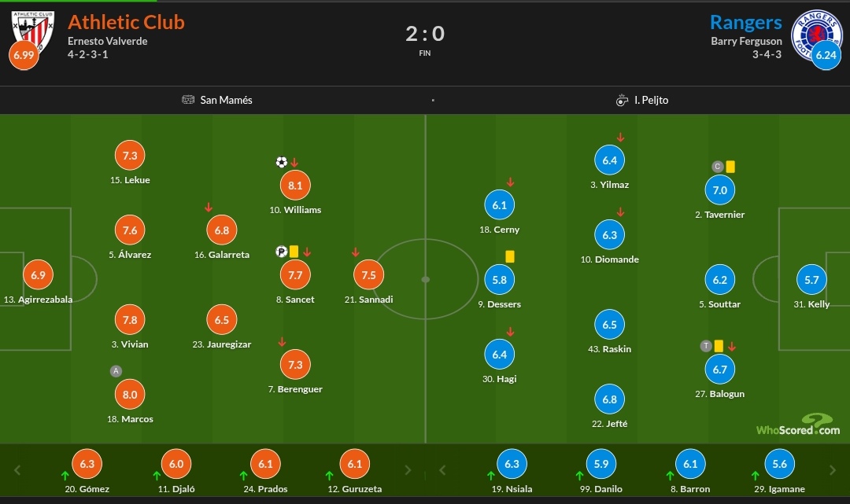850x504 pixels.
Task: Click the Athletic Club crest logo
Action: tap(33, 31)
